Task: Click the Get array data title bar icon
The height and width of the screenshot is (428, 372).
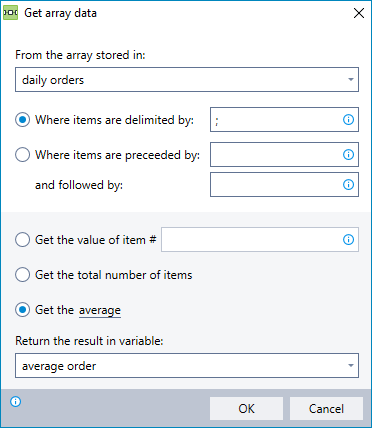Action: point(10,13)
